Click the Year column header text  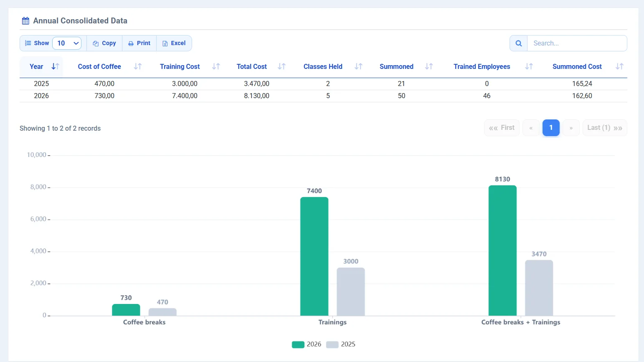(36, 66)
